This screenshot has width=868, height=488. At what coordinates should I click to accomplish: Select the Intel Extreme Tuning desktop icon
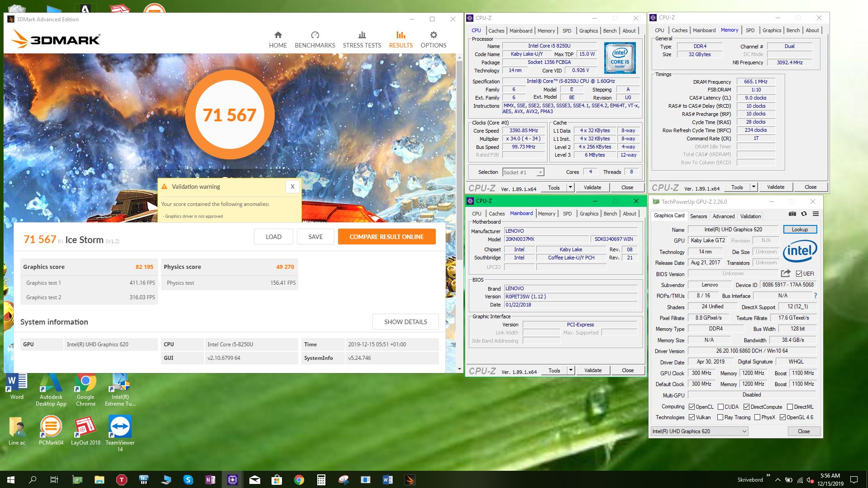pos(120,390)
